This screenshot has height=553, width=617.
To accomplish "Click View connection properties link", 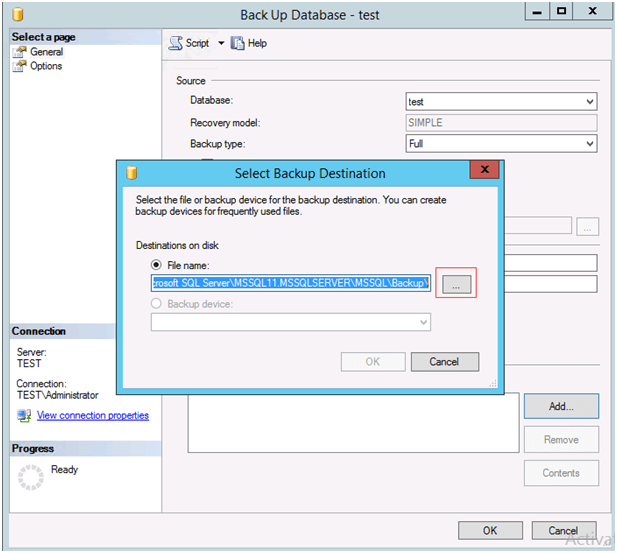I will (x=92, y=416).
